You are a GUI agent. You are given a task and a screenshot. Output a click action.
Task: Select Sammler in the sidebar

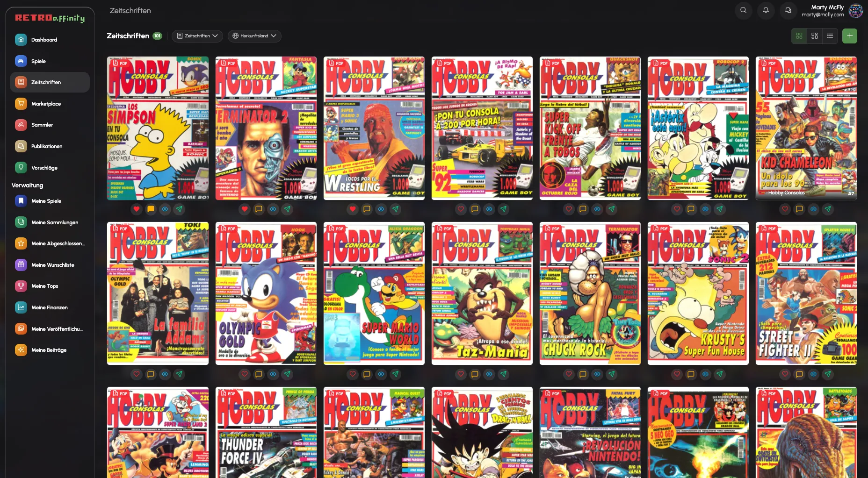tap(50, 125)
